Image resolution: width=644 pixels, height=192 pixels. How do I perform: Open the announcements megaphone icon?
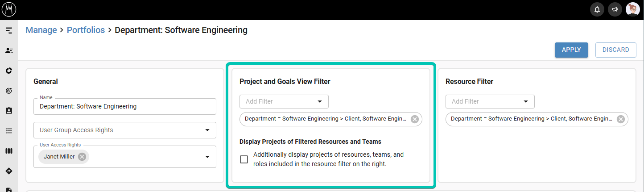pyautogui.click(x=615, y=9)
